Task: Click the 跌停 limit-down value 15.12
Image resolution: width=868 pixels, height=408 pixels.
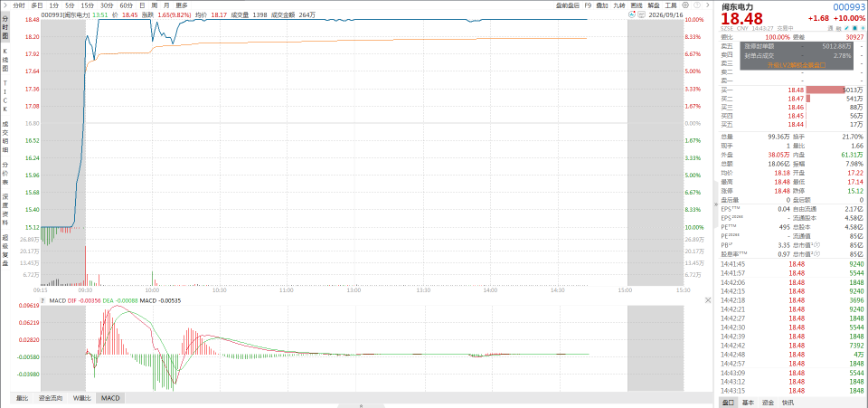Action: pyautogui.click(x=854, y=191)
